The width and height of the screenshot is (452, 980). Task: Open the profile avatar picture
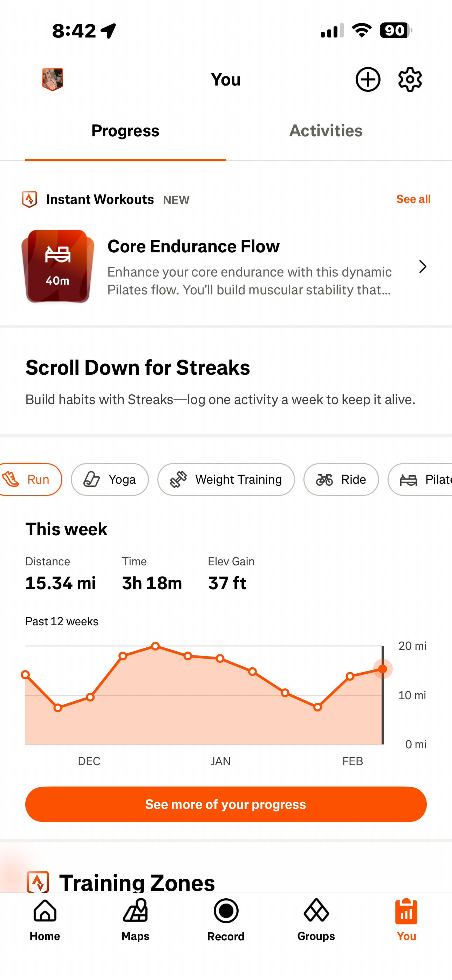[x=53, y=79]
